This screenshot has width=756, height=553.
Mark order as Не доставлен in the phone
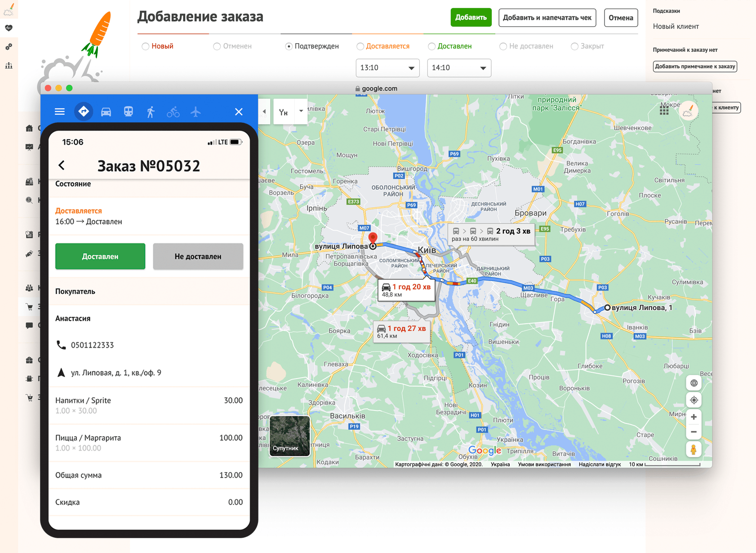coord(198,256)
